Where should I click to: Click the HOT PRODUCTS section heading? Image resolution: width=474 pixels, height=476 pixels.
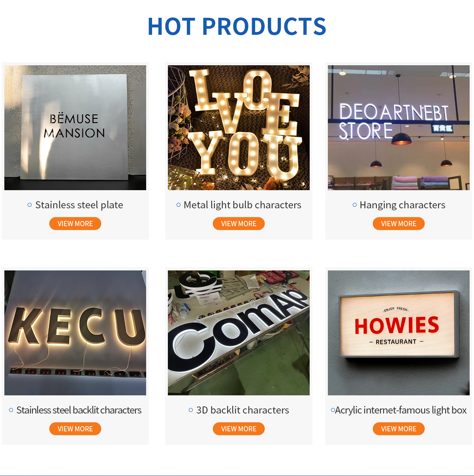237,26
